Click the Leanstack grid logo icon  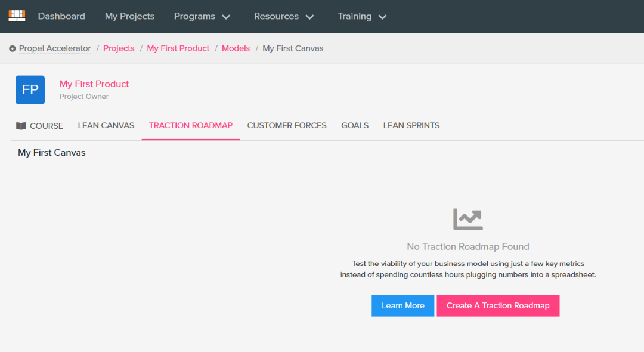tap(17, 16)
